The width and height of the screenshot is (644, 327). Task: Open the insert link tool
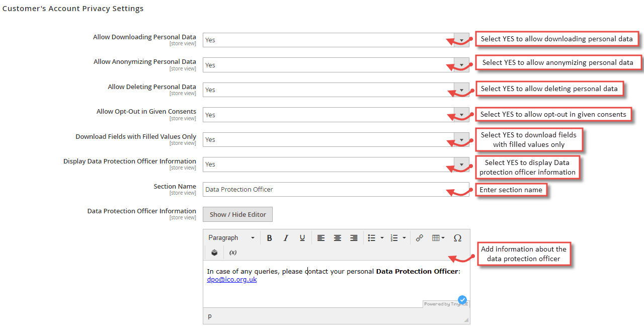coord(420,237)
